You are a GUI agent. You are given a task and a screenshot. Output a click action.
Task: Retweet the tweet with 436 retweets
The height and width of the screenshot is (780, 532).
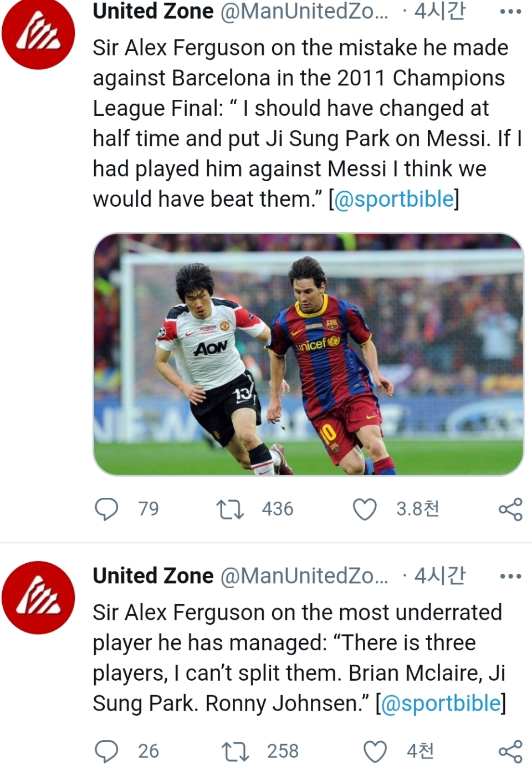pos(229,509)
